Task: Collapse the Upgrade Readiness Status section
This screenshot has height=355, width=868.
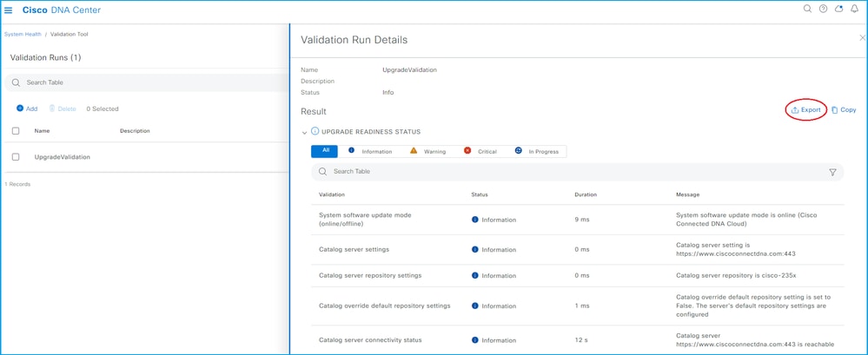Action: (304, 132)
